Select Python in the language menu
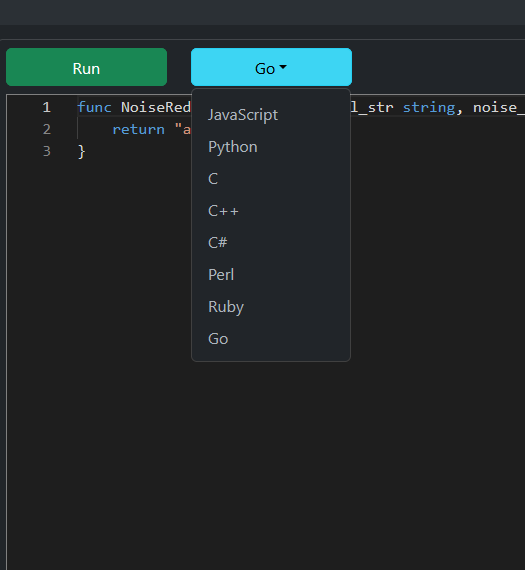 [271, 147]
